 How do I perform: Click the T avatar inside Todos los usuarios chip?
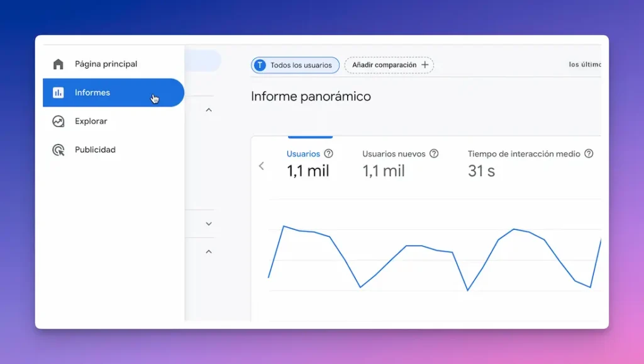tap(260, 65)
